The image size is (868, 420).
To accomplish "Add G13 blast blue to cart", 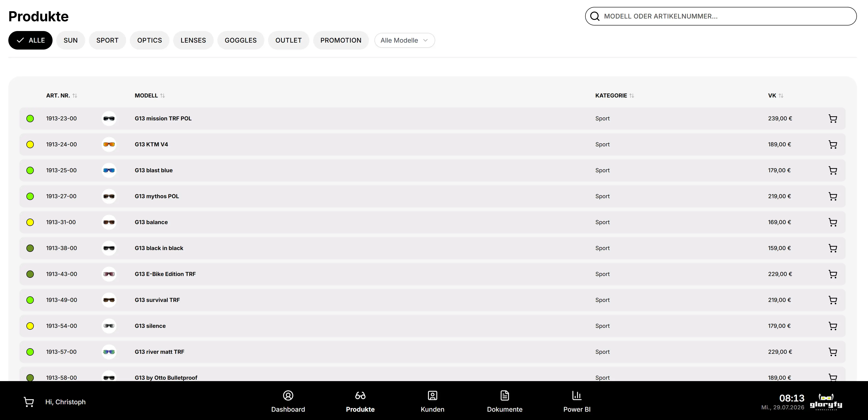I will [833, 171].
